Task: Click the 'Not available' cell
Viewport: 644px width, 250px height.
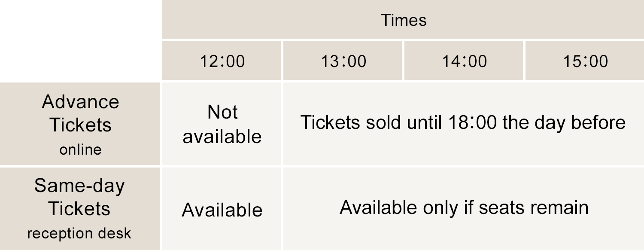Action: [222, 124]
